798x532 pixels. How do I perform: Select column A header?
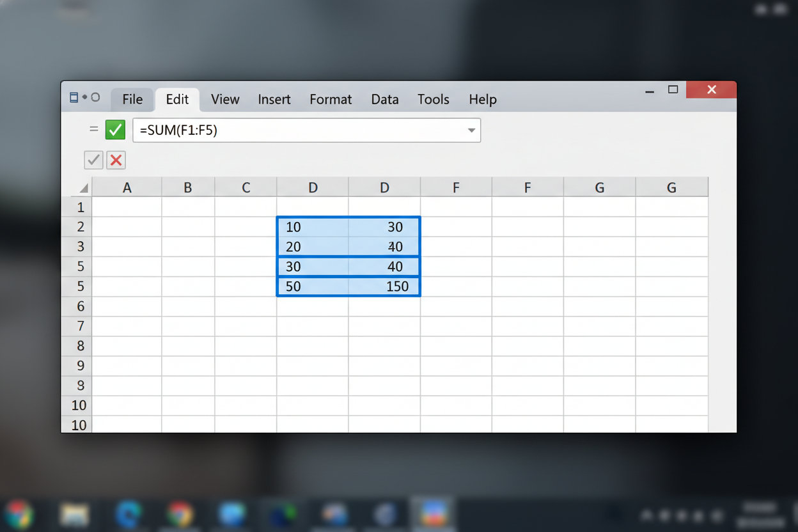pos(127,188)
